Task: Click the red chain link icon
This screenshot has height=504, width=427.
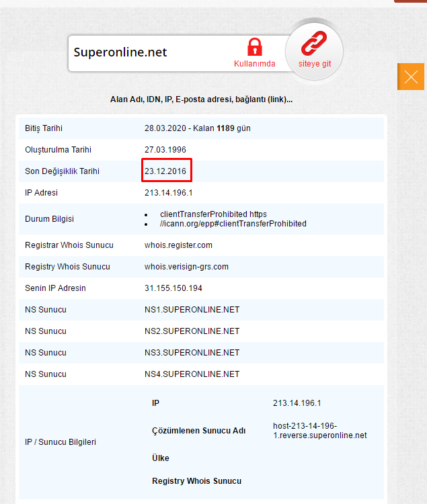Action: pyautogui.click(x=314, y=43)
